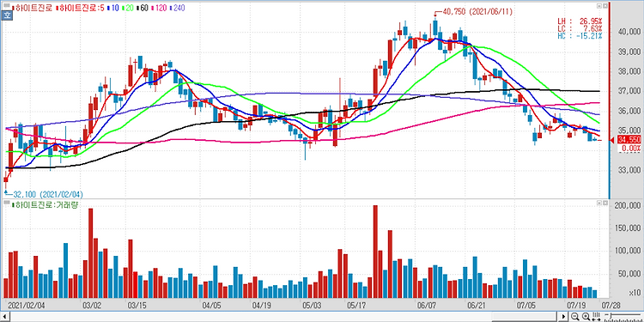Click the 40,750 (2021/06/11) high label
Viewport: 644px width, 322px height.
tap(477, 11)
